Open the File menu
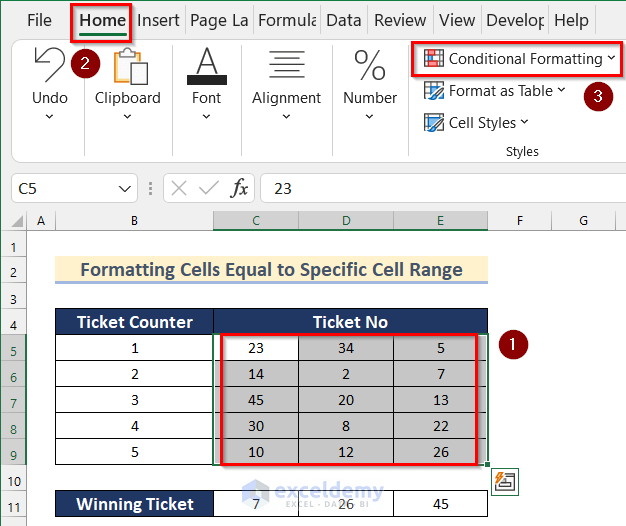The width and height of the screenshot is (626, 526). [x=40, y=20]
